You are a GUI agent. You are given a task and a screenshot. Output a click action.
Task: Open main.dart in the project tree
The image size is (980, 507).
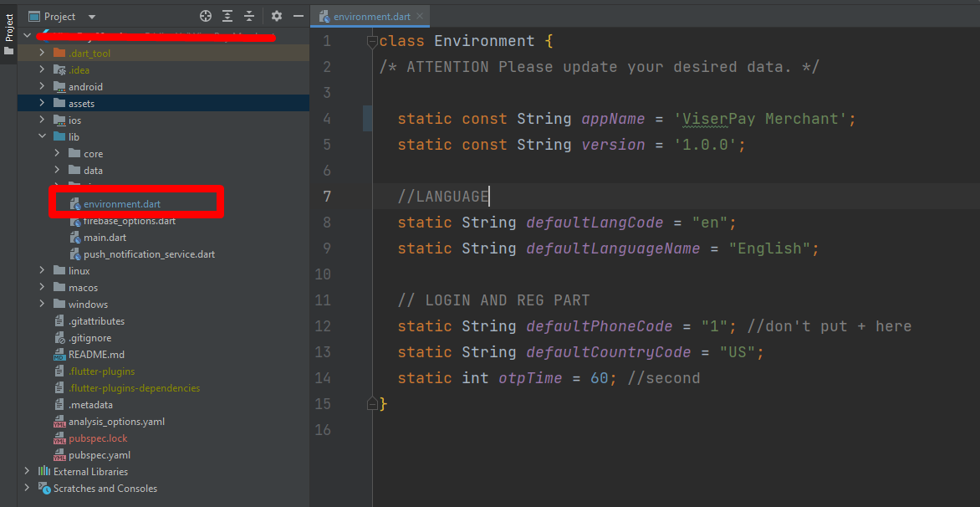[x=105, y=238]
